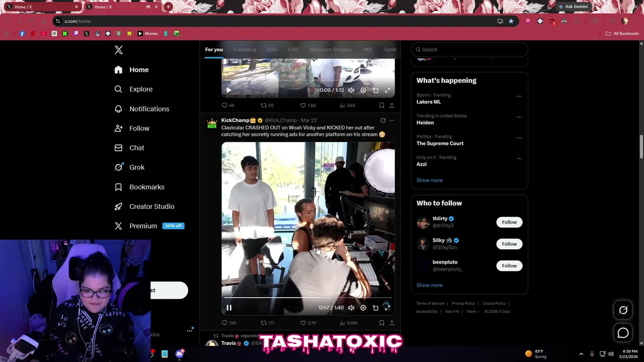Mute the KickChamp video volume
Screen dimensions: 644x362
tap(351, 308)
